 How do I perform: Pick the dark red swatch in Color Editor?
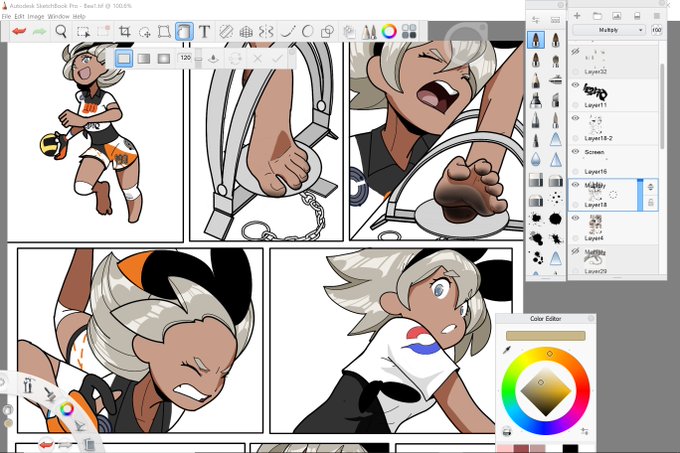[522, 449]
